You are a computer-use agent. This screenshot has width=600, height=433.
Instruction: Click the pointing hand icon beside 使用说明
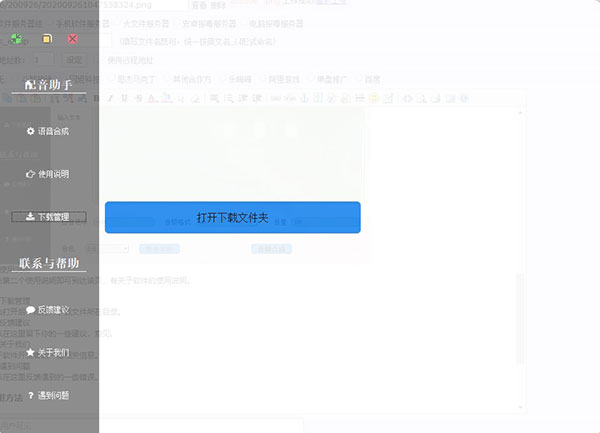pos(31,174)
